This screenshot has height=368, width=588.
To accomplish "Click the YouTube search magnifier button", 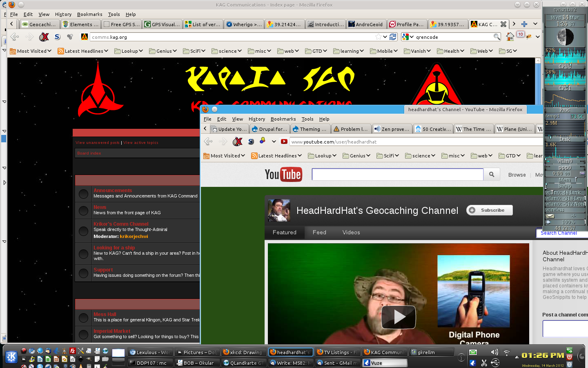I will point(492,175).
